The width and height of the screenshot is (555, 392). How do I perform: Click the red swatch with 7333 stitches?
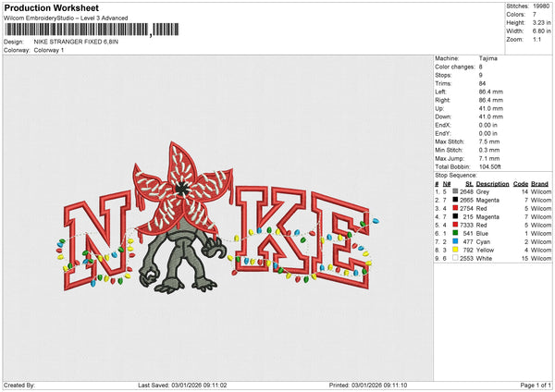click(455, 225)
